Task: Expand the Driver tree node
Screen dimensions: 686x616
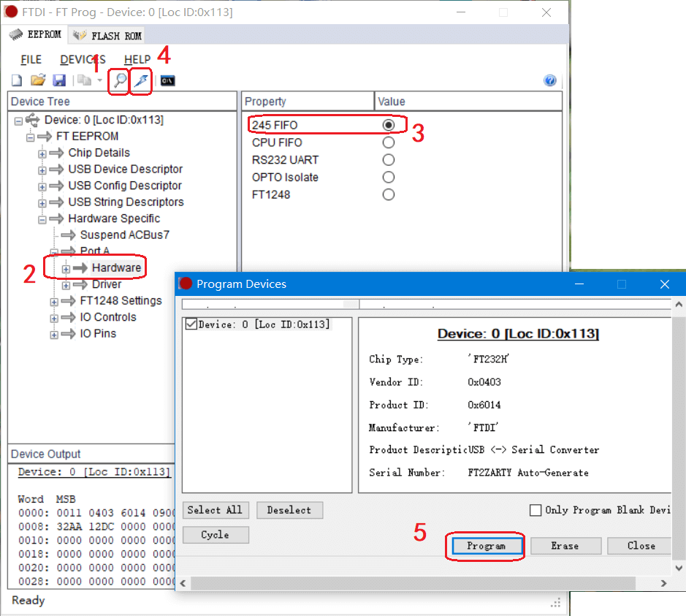Action: pos(66,286)
